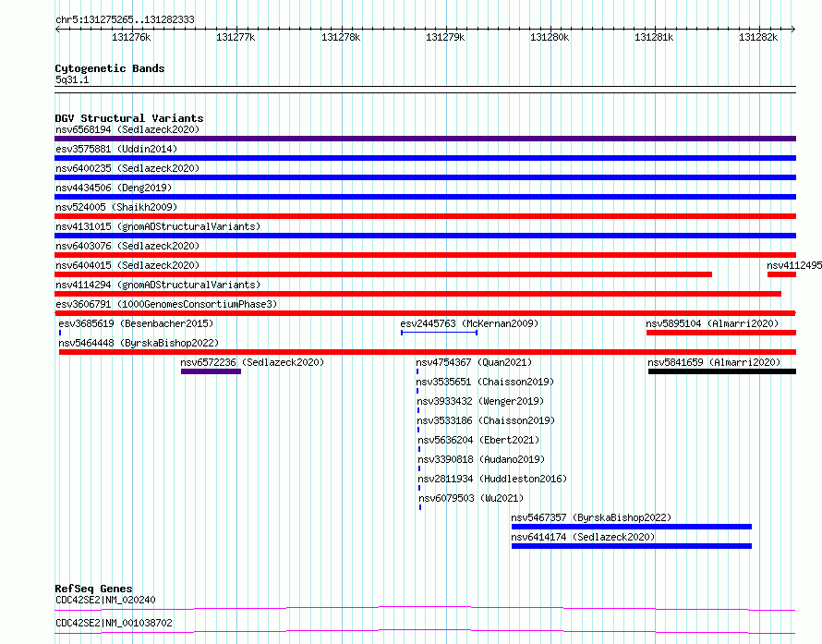822x644 pixels.
Task: Click the nsv6568194 (Sedlazeck2020) variant label
Action: pyautogui.click(x=127, y=129)
